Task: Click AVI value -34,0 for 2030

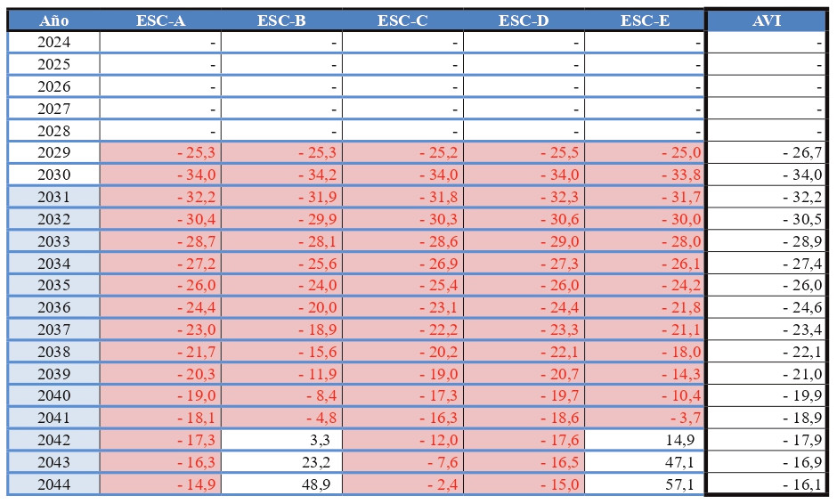Action: (x=767, y=175)
